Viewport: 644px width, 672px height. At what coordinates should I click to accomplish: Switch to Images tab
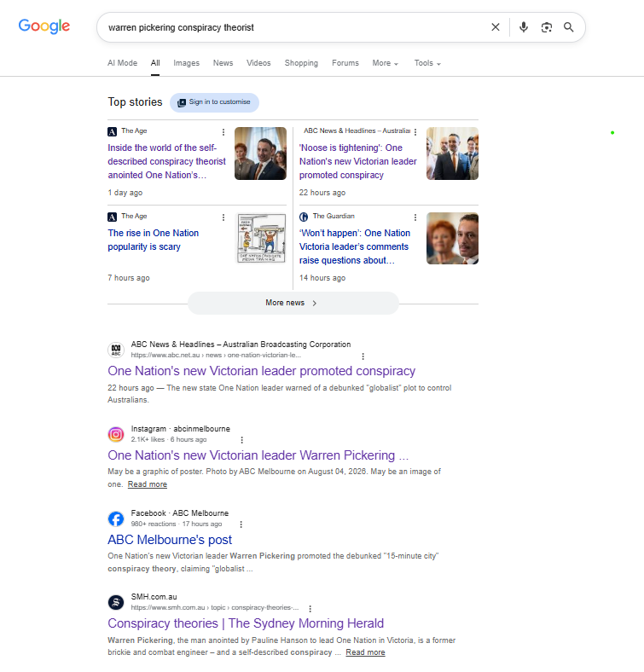[186, 63]
